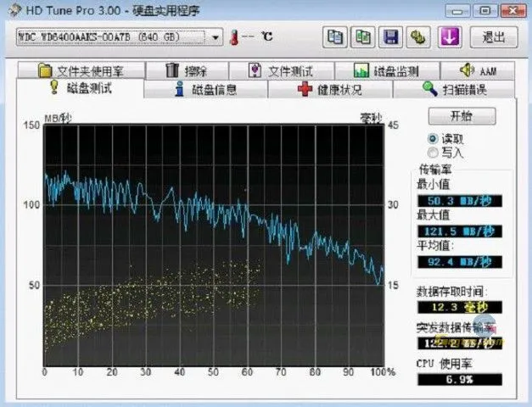Viewport: 532px width, 407px height.
Task: Select the 读取 (read) radio button
Action: pyautogui.click(x=433, y=138)
